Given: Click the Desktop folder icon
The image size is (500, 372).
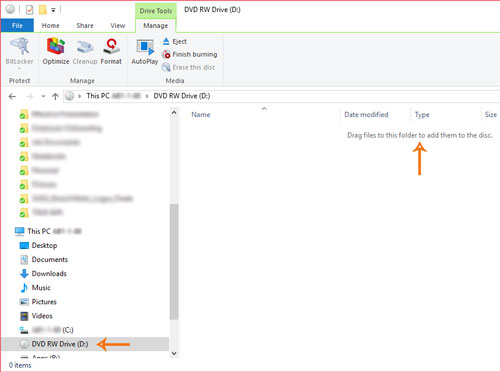Looking at the screenshot, I should (24, 246).
